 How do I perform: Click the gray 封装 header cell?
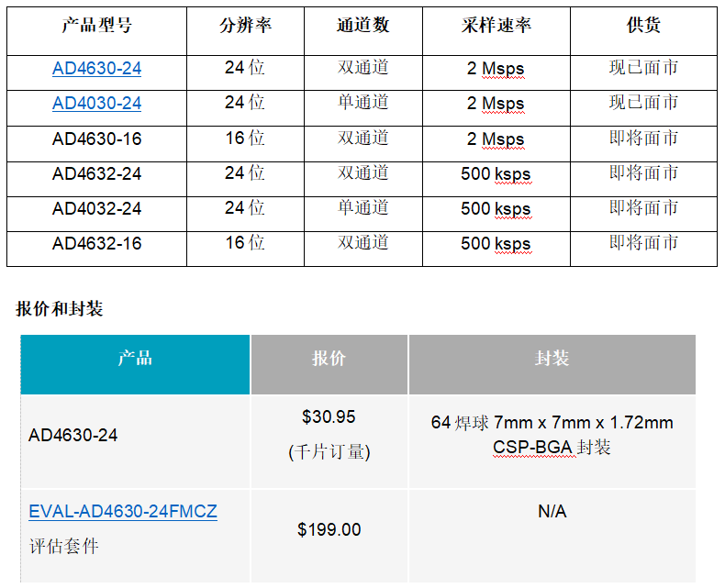tap(552, 359)
